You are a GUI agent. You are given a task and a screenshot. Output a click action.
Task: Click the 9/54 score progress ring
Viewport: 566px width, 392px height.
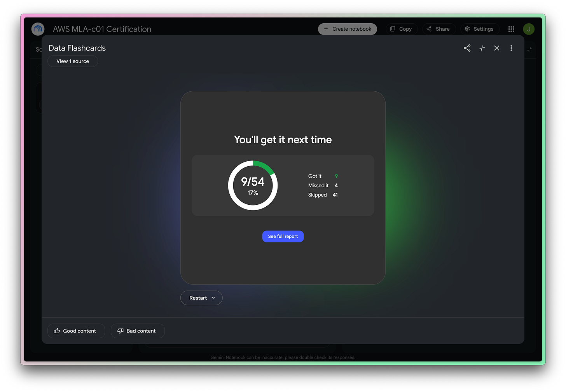[253, 185]
